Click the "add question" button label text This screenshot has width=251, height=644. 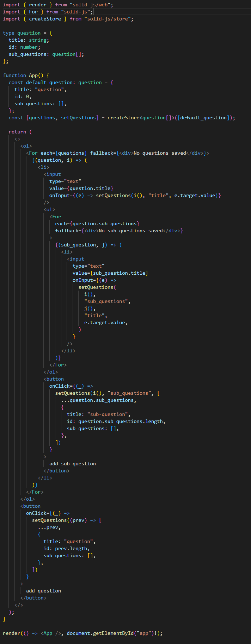(x=43, y=591)
